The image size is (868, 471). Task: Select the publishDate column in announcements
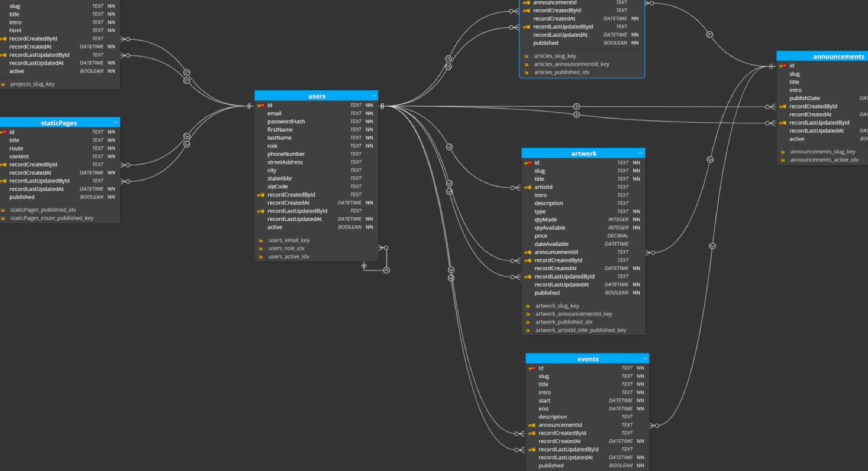pyautogui.click(x=804, y=98)
